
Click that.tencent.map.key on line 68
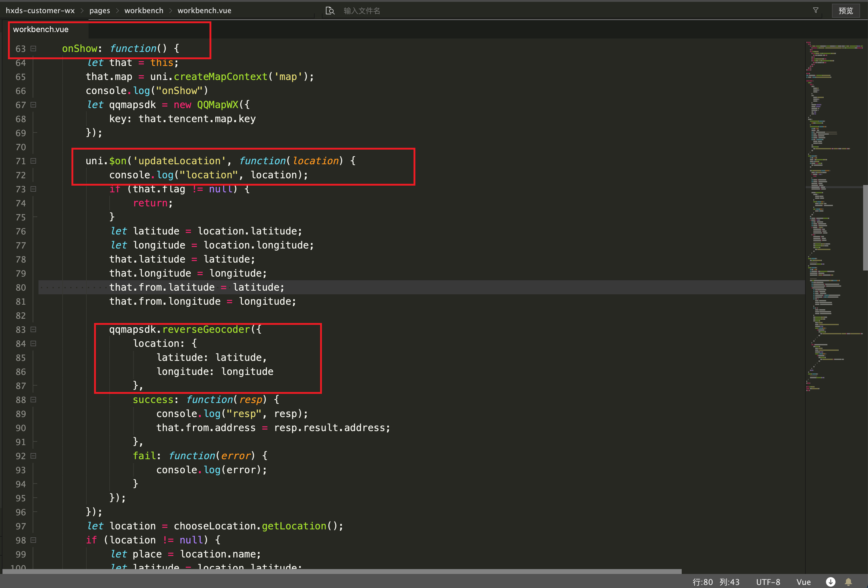(197, 119)
